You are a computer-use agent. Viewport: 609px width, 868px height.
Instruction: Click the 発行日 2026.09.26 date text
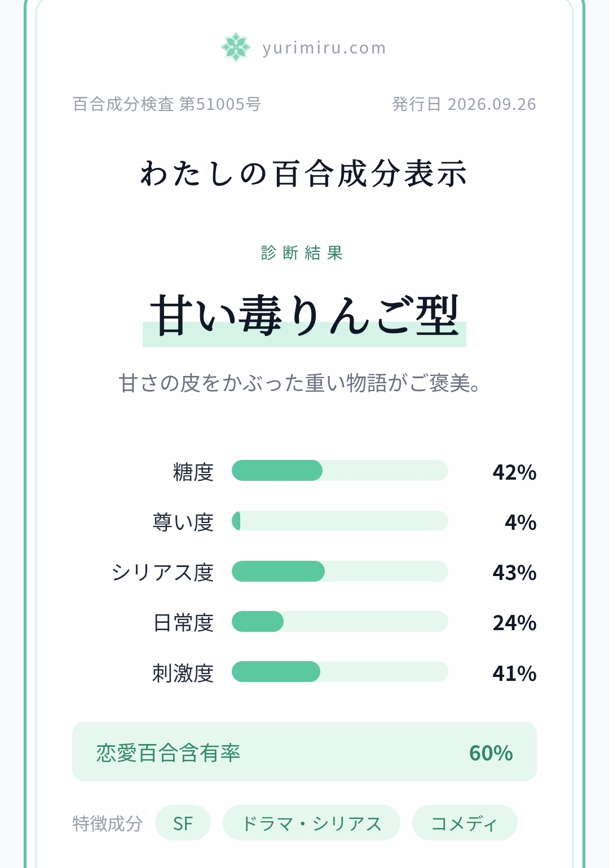click(x=464, y=104)
